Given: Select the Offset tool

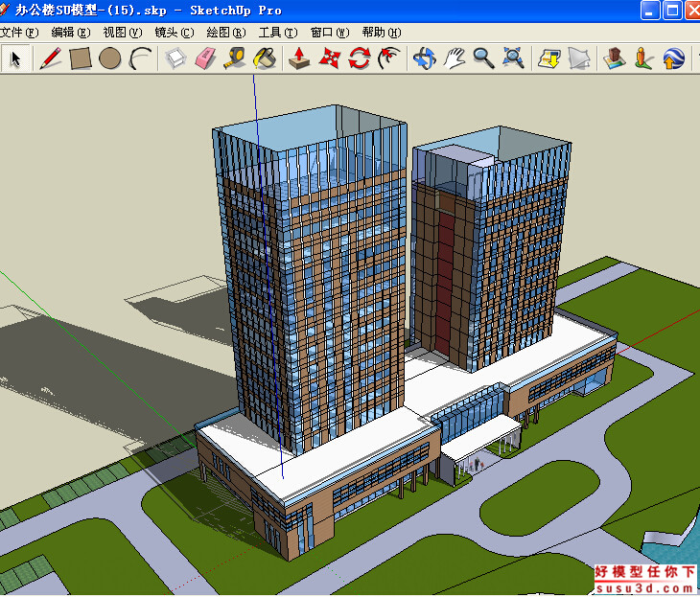Looking at the screenshot, I should coord(389,58).
